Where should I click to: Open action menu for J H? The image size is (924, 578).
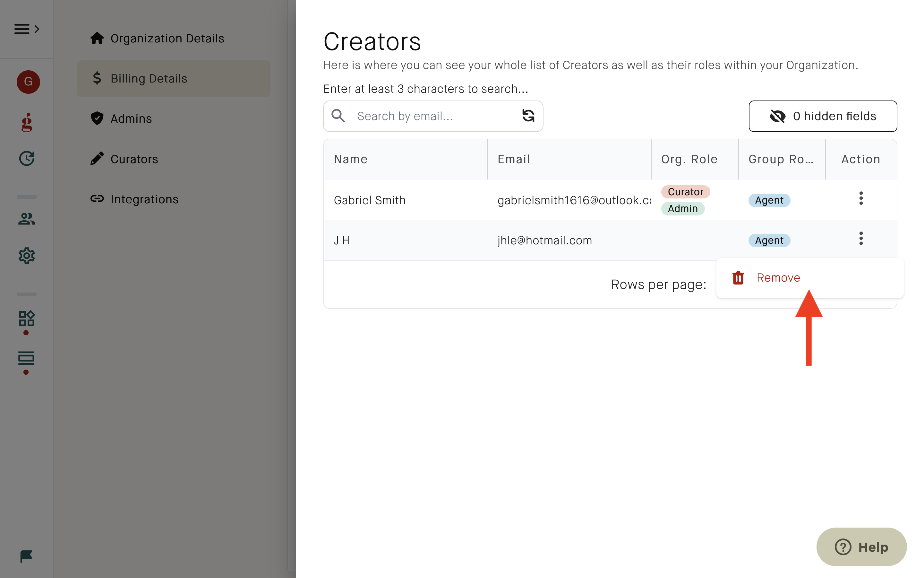point(860,239)
